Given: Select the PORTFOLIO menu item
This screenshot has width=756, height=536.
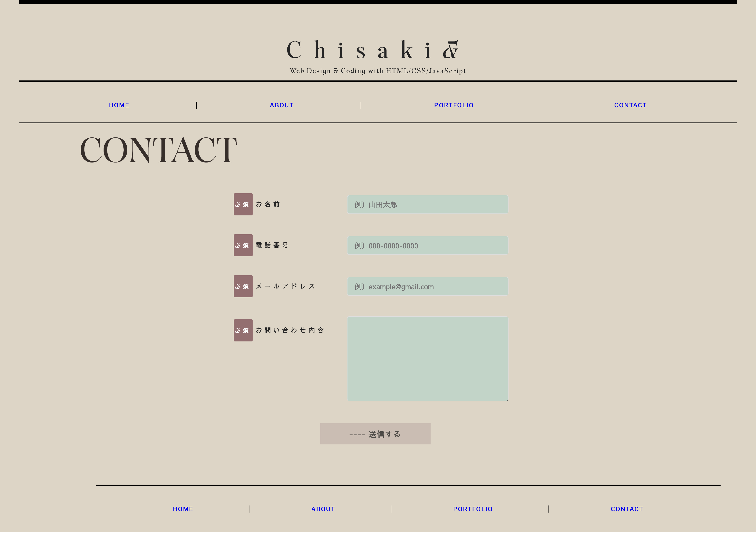Looking at the screenshot, I should [454, 105].
